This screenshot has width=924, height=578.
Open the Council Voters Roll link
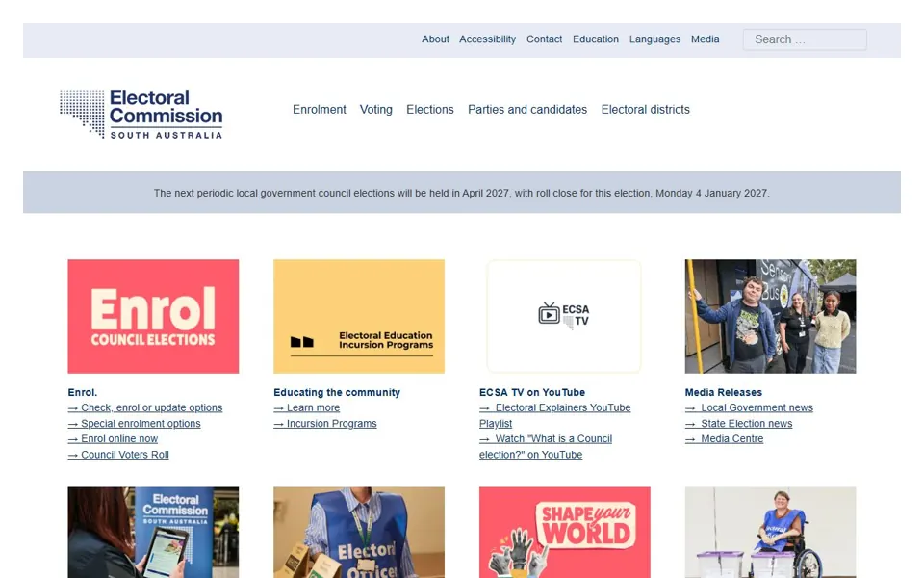point(118,455)
